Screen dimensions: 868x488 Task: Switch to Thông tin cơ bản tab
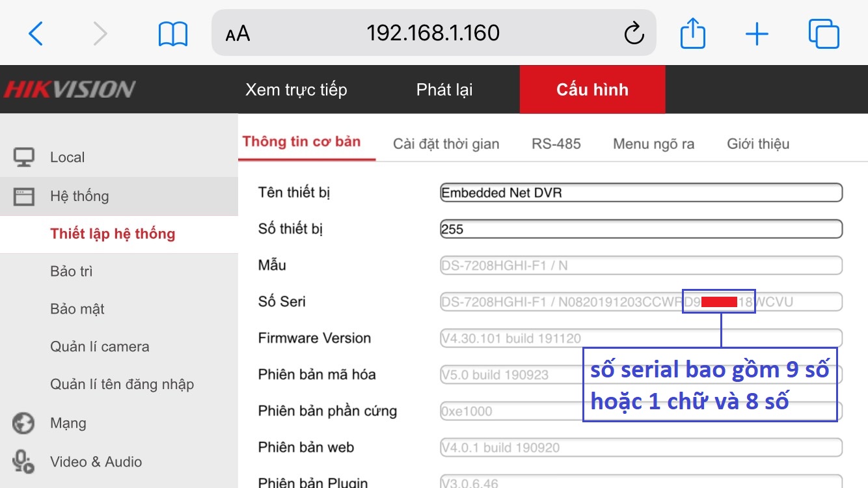pos(301,142)
